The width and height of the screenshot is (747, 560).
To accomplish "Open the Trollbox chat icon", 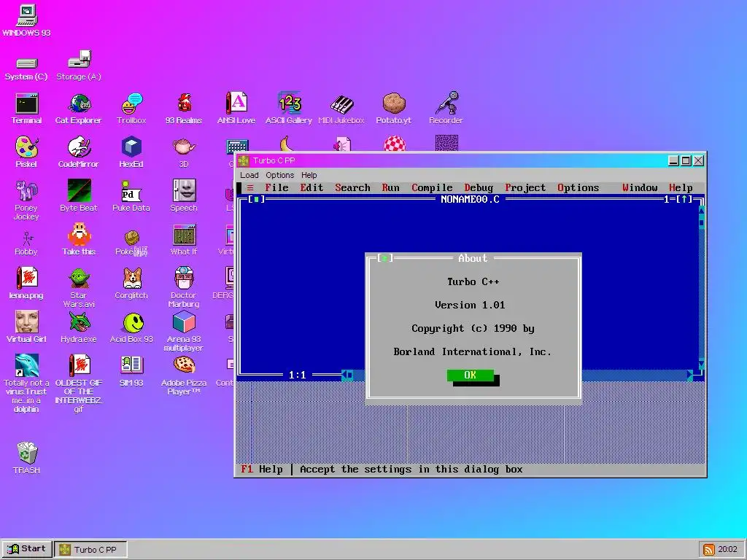I will (x=131, y=109).
